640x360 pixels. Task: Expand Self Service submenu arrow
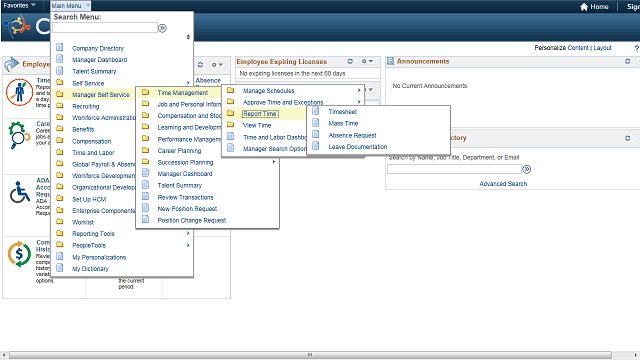188,83
